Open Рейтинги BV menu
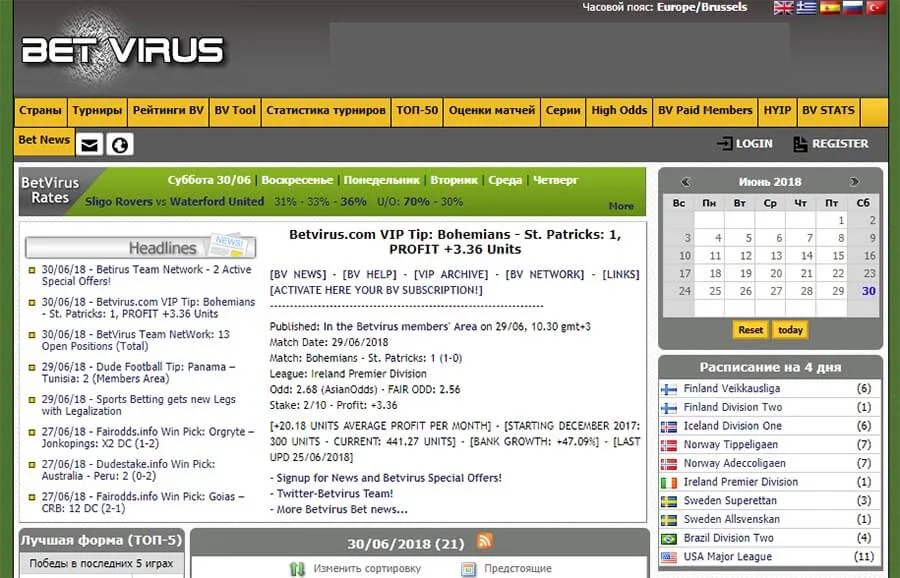900x578 pixels. pyautogui.click(x=168, y=111)
